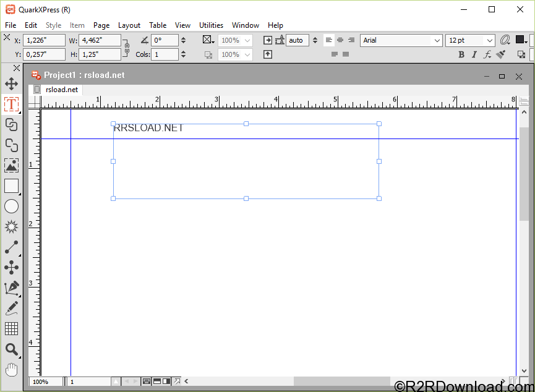Select the Zoom magnifier tool
The image size is (535, 392).
pos(11,349)
